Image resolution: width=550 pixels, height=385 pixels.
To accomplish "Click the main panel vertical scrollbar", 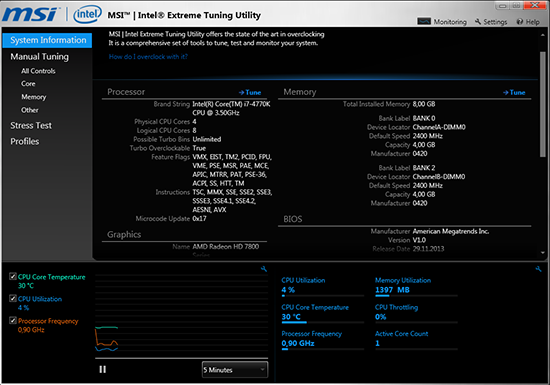I will point(543,104).
